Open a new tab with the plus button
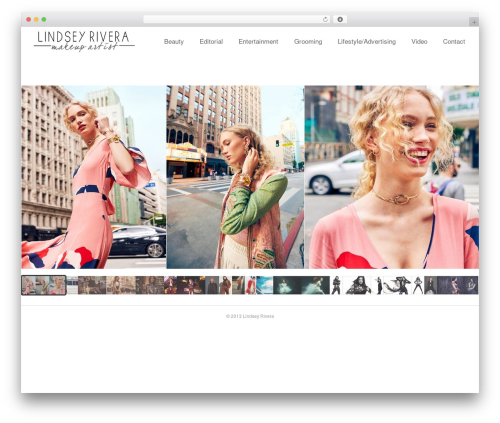This screenshot has width=500, height=423. 474,22
